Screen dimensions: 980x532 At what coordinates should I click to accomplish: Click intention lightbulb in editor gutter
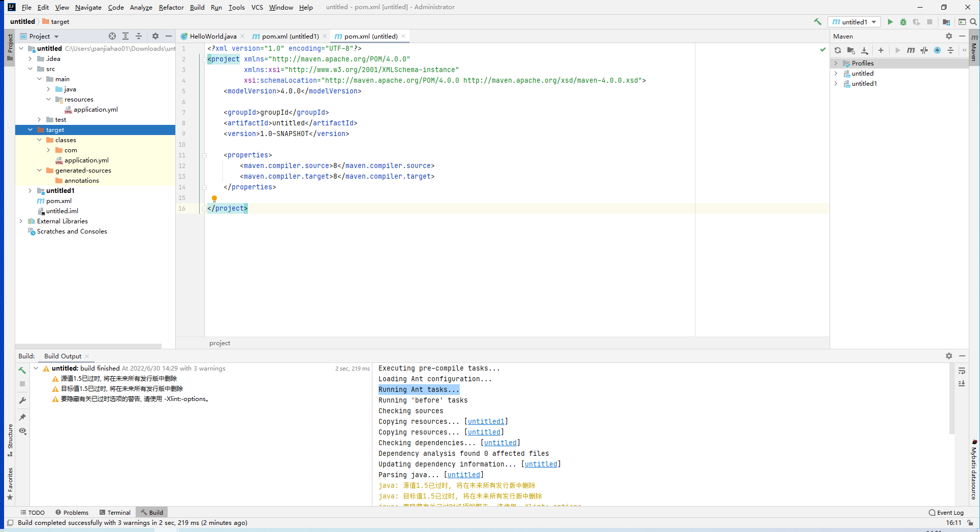coord(214,198)
